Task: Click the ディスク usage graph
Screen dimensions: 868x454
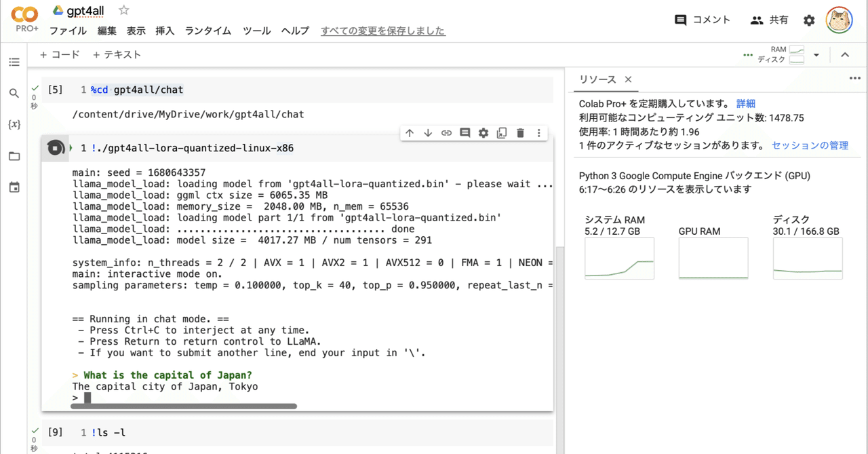Action: pyautogui.click(x=808, y=258)
